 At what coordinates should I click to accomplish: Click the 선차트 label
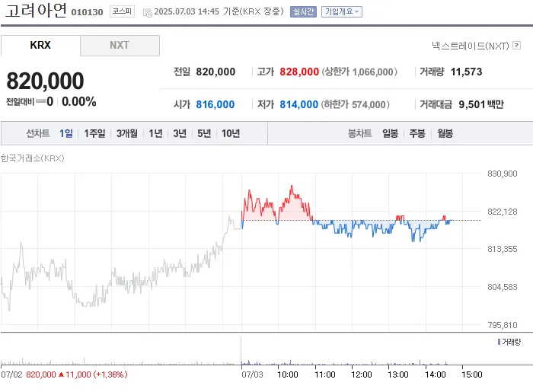pyautogui.click(x=38, y=133)
